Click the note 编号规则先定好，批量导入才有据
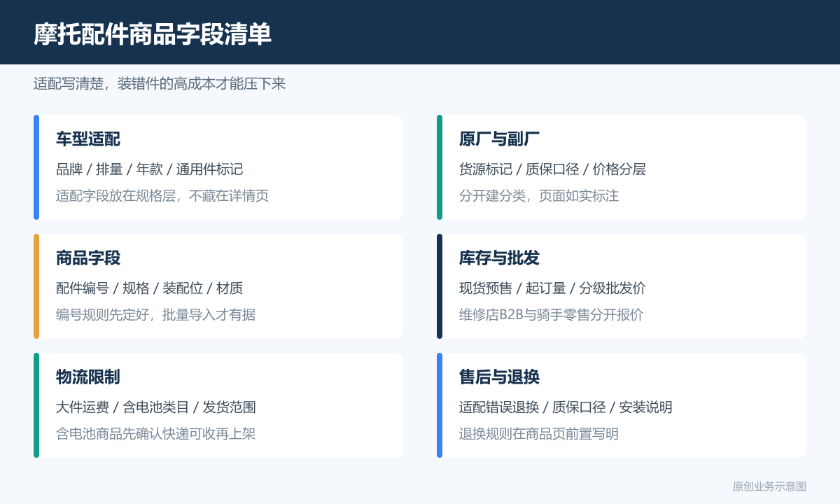840x504 pixels. [156, 315]
